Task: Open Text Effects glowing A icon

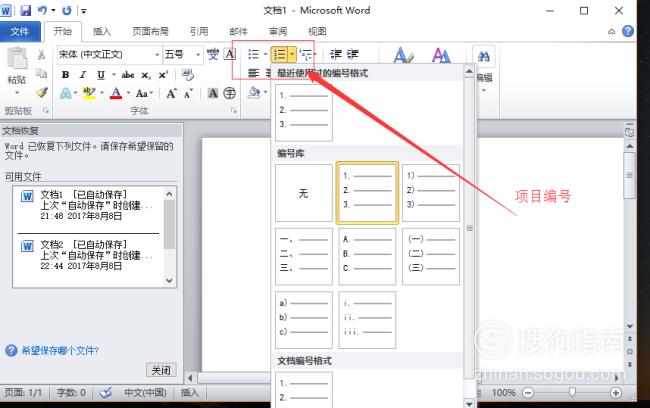Action: (x=65, y=93)
